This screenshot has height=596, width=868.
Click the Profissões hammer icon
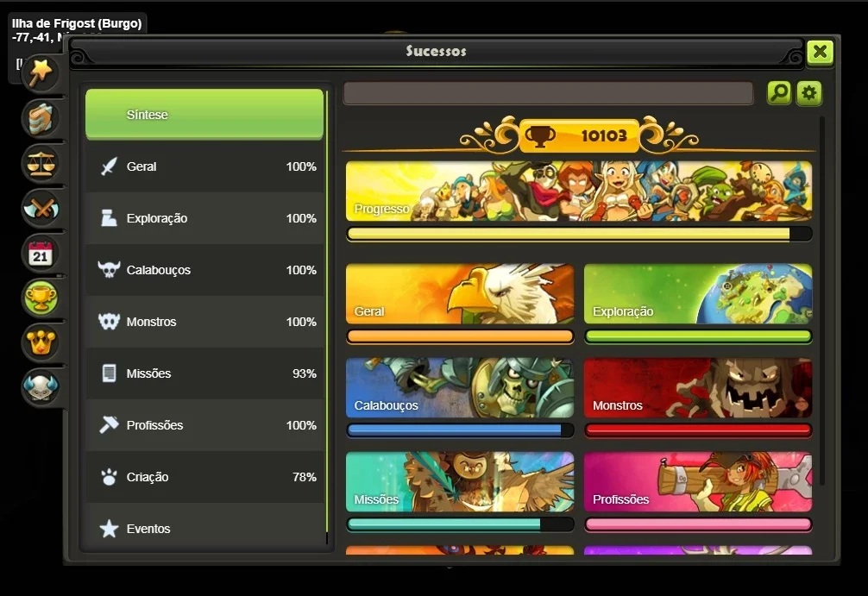point(109,425)
